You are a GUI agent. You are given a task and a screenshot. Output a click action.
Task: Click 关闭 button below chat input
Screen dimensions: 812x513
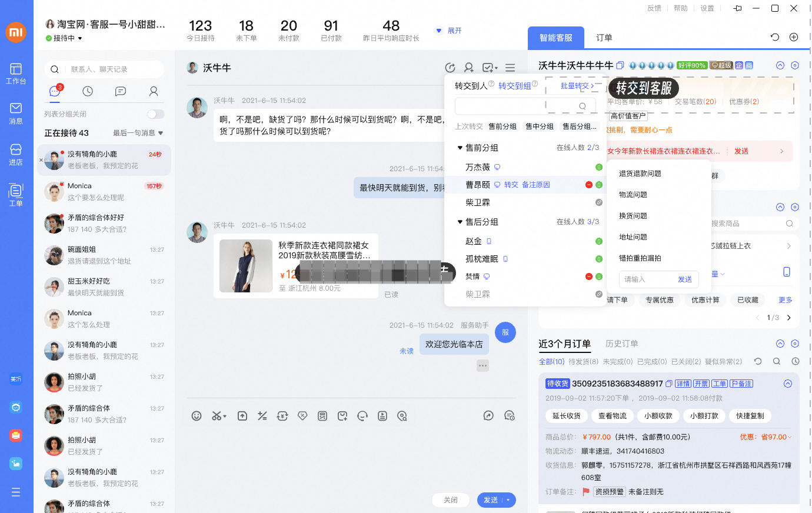click(x=451, y=500)
